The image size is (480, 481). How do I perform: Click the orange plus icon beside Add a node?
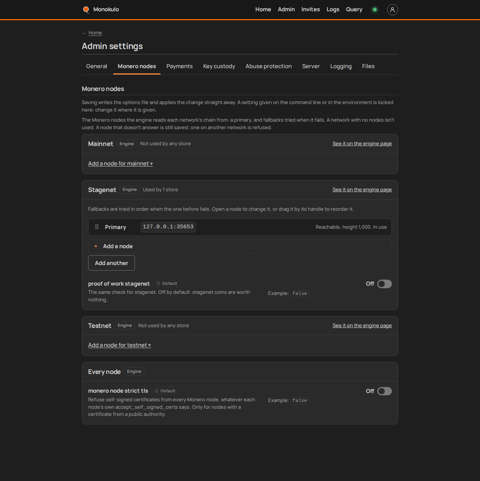click(x=96, y=246)
